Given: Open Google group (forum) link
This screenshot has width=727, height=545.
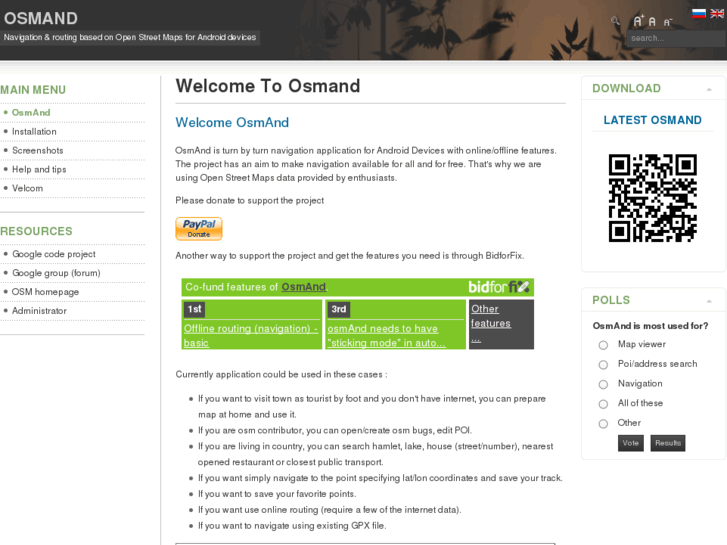Looking at the screenshot, I should [56, 273].
